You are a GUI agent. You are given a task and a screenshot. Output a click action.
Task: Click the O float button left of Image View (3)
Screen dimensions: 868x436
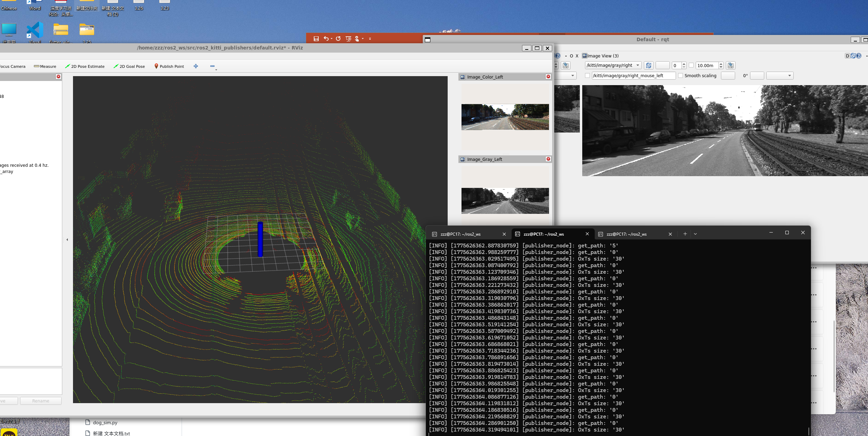tap(571, 56)
